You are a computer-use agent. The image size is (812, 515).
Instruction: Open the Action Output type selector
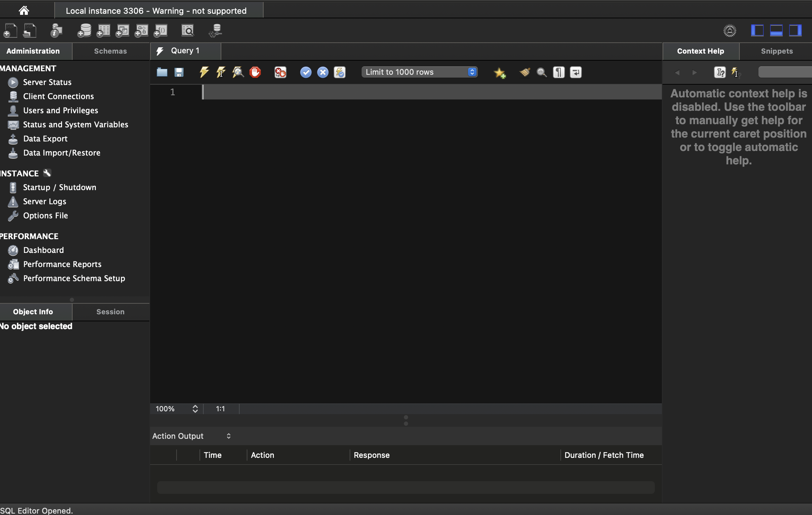pos(192,436)
